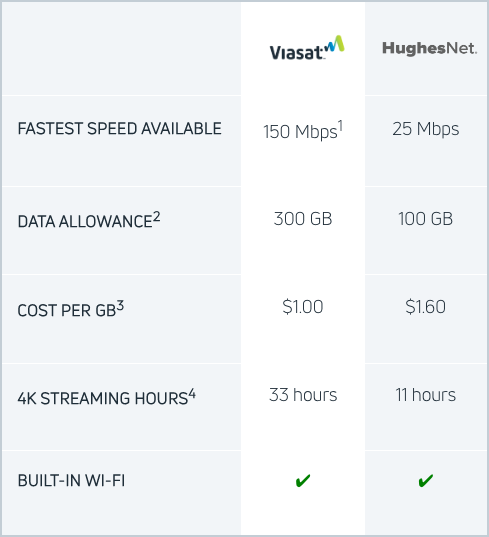This screenshot has width=489, height=537.
Task: Click footnote 1 beside 150 Mbps
Action: [340, 126]
